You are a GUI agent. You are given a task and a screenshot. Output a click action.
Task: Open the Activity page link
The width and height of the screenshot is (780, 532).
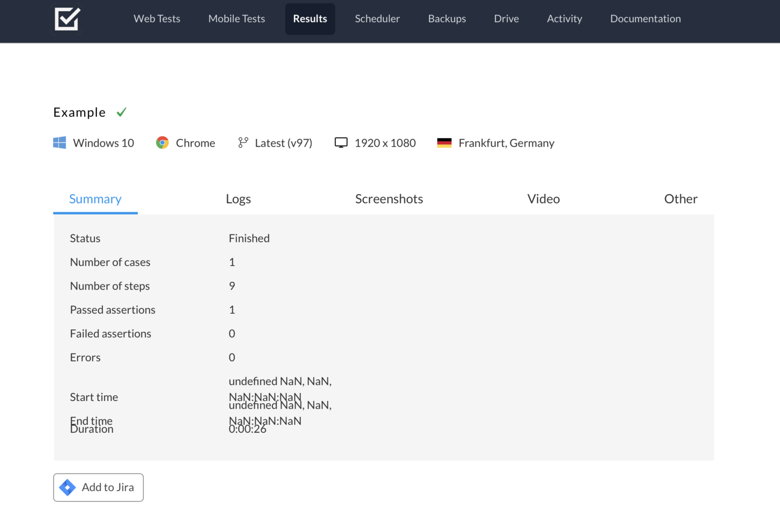tap(564, 18)
